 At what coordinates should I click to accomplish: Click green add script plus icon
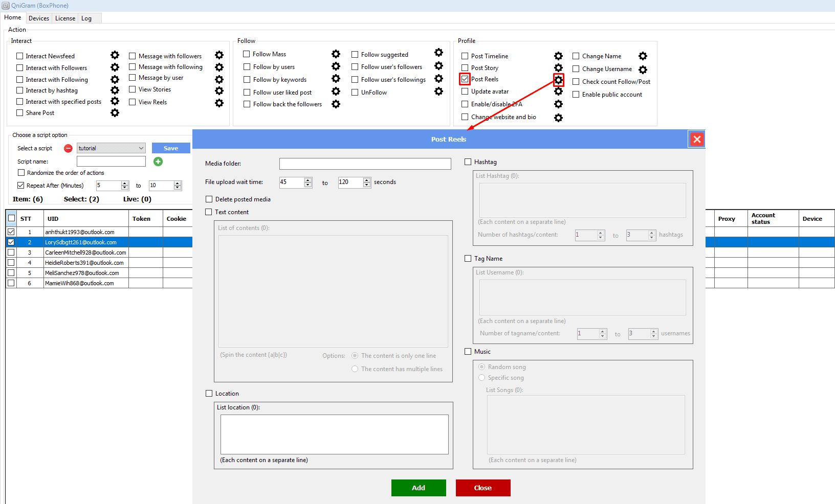click(158, 162)
